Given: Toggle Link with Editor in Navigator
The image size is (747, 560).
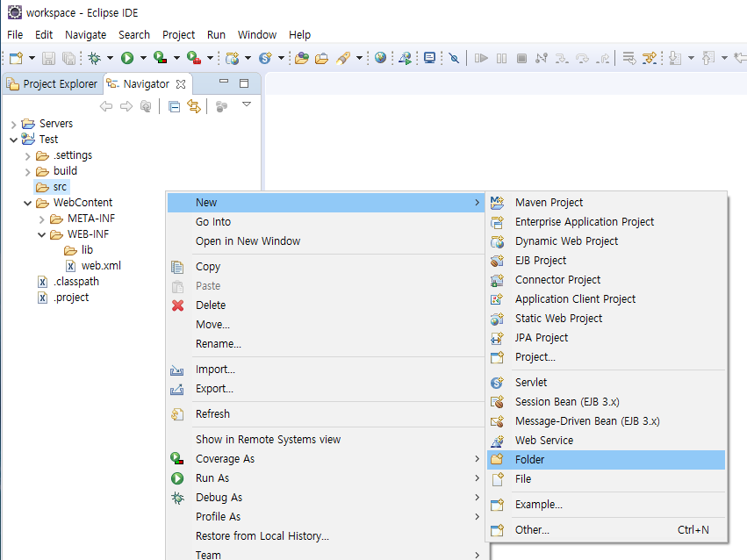Looking at the screenshot, I should [194, 106].
